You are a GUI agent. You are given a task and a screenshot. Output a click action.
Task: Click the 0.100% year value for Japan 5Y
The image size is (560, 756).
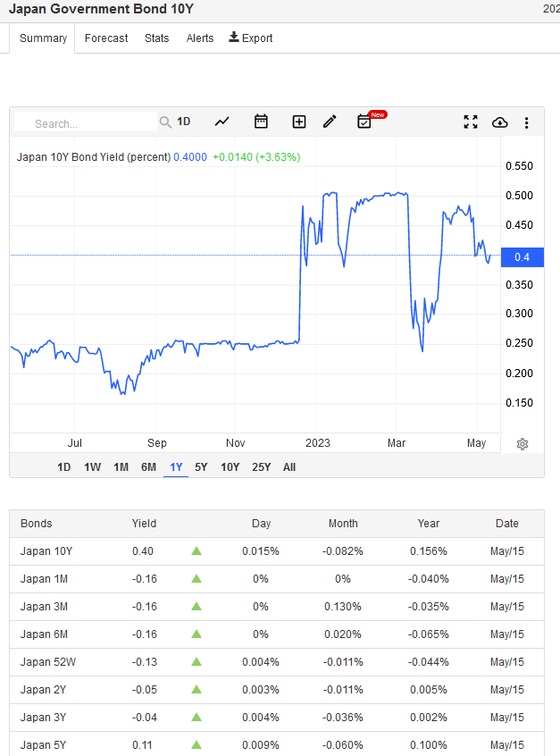point(429,745)
